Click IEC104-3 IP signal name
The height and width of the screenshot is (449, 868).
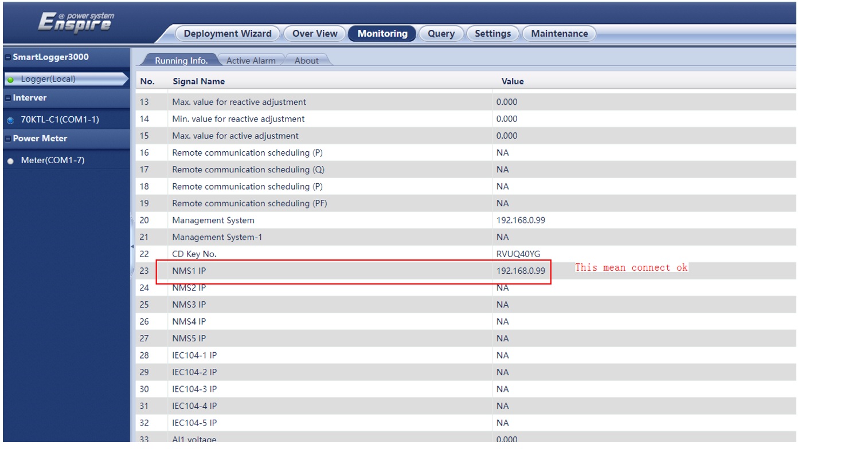(194, 389)
